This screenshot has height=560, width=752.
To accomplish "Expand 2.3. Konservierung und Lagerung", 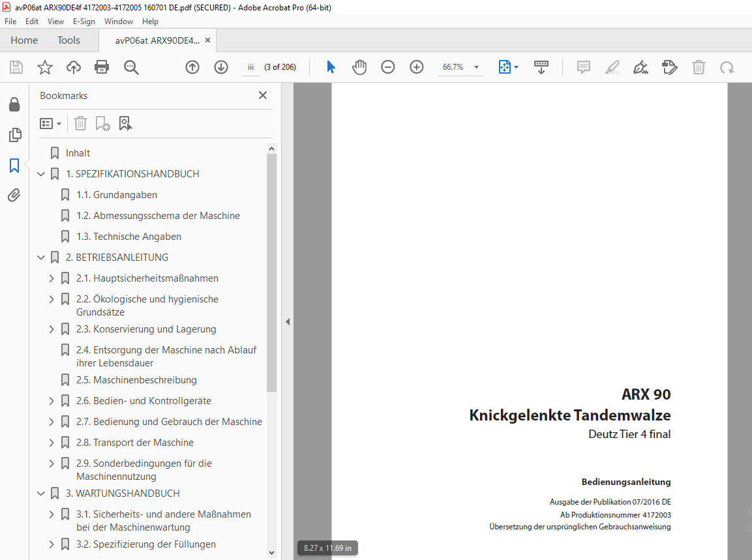I will coord(52,329).
